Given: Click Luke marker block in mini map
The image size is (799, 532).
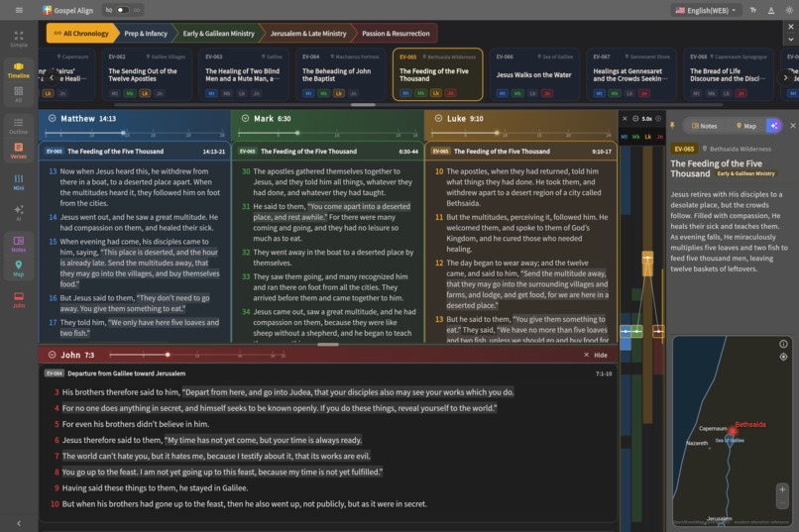Looking at the screenshot, I should 647,264.
